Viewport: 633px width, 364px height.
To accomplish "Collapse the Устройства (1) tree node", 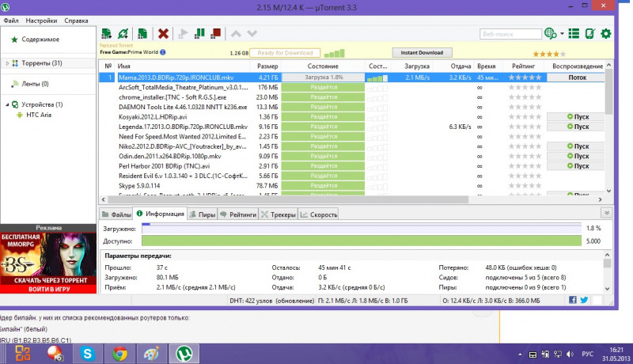I will pyautogui.click(x=7, y=104).
